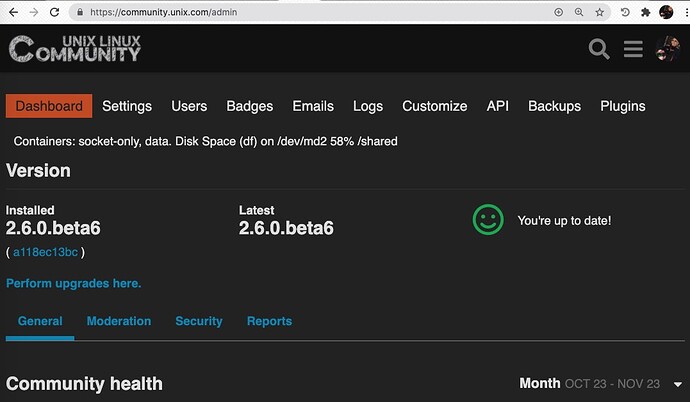
Task: Go to the API admin tab
Action: click(498, 106)
